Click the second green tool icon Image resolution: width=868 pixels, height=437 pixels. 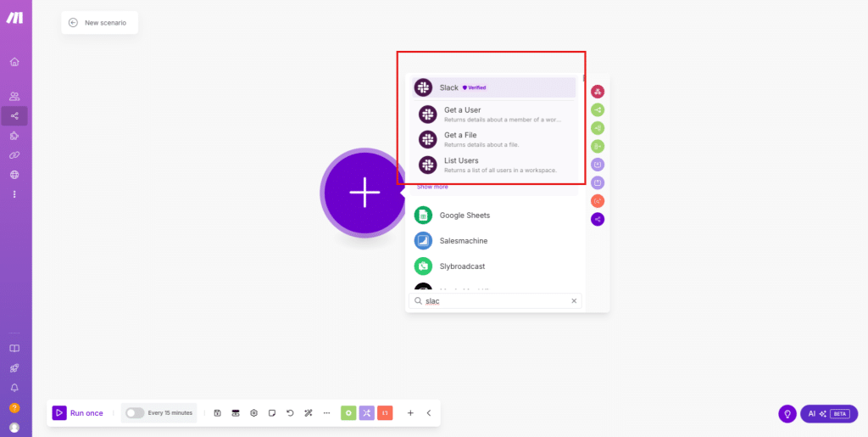tap(598, 128)
